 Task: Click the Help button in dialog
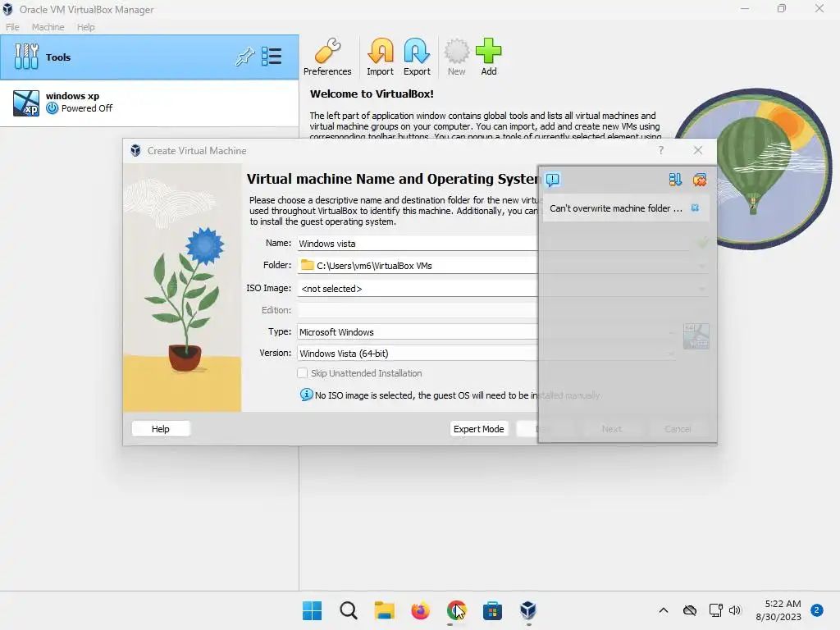tap(160, 428)
